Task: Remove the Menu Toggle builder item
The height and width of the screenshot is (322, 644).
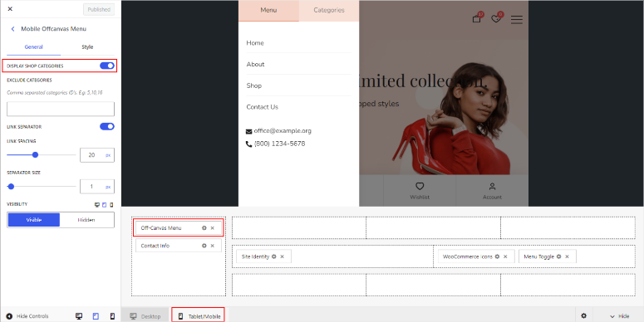Action: pos(567,256)
